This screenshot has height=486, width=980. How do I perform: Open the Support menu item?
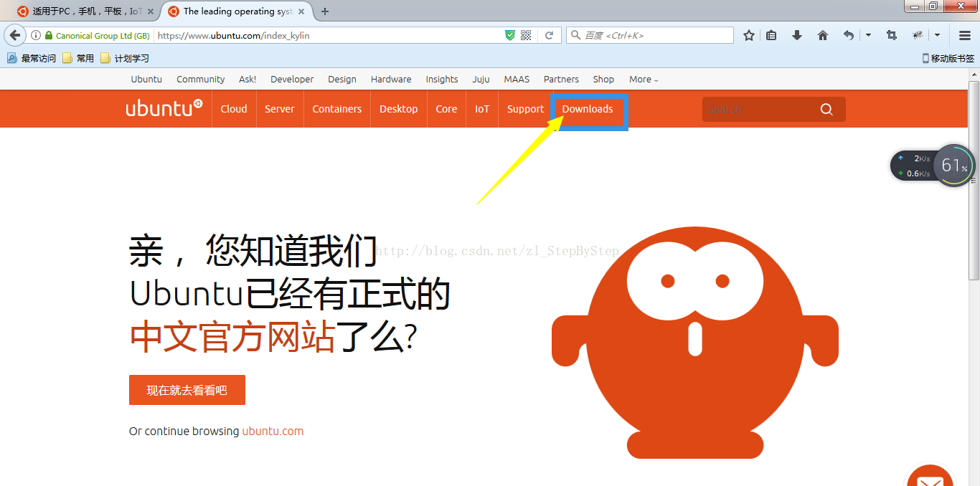525,109
